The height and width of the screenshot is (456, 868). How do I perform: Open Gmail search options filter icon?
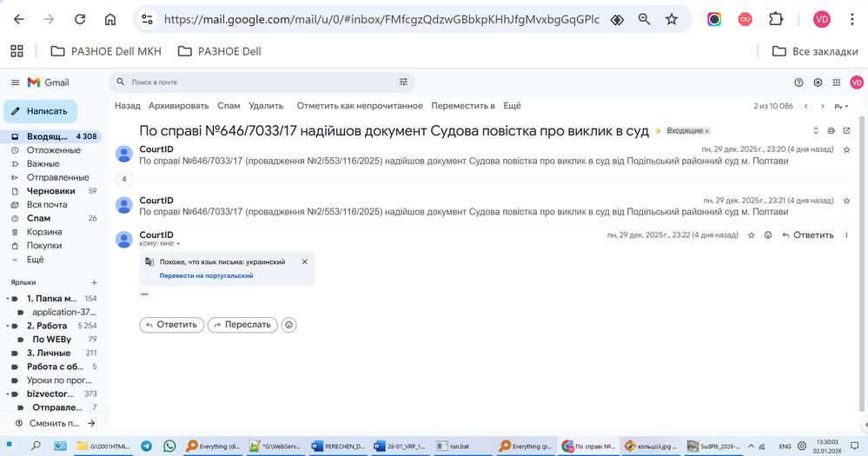(x=403, y=82)
